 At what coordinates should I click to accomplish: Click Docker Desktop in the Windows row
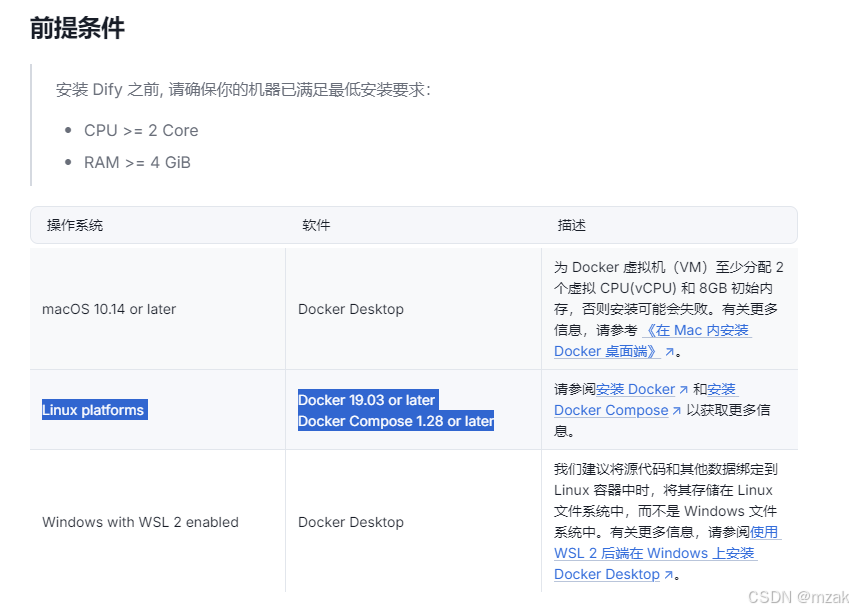[351, 522]
